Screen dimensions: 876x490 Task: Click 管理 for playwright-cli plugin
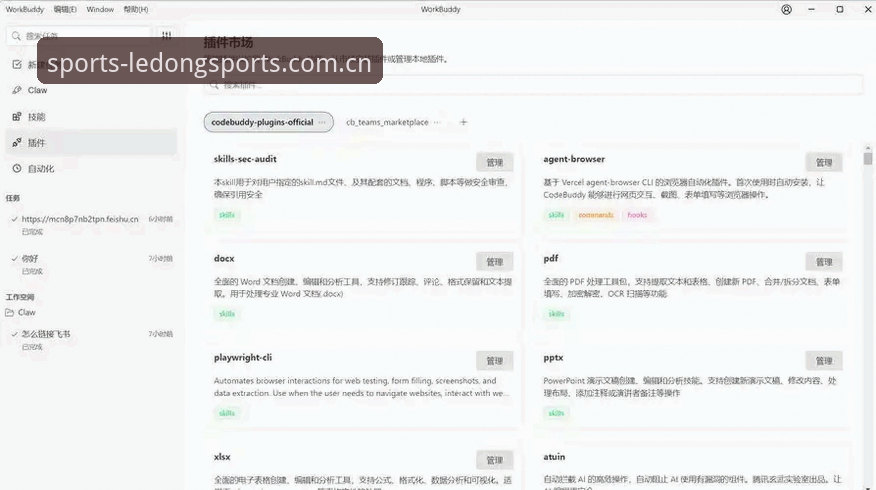[494, 361]
